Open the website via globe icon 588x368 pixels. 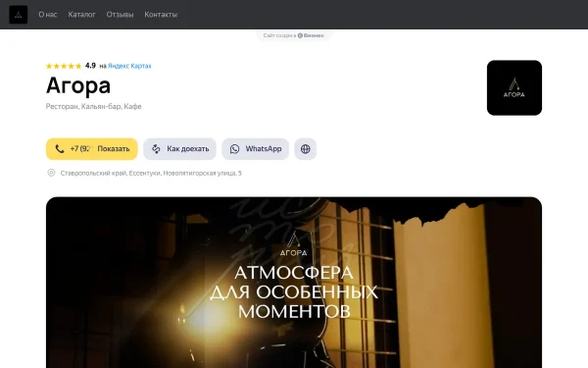[x=305, y=149]
